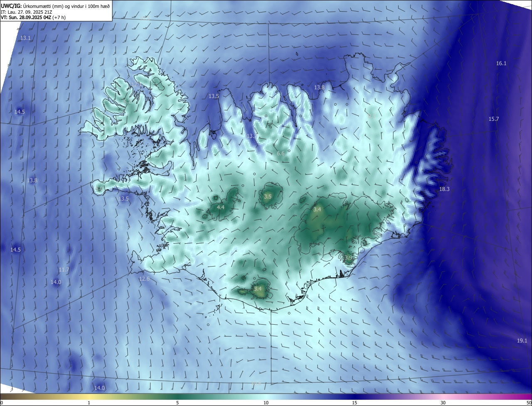Screen dimensions: 532x406
Task: Click the 13.7 value label
Action: pos(252,136)
